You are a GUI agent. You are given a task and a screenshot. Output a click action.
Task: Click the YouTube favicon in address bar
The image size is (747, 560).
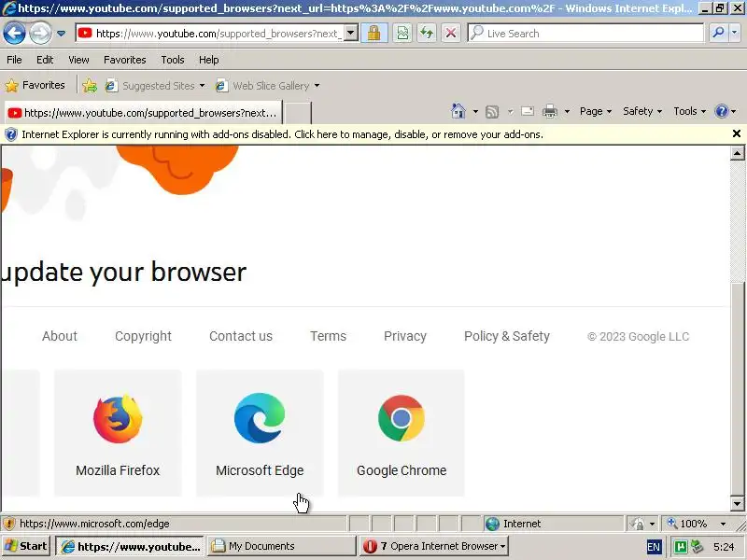(85, 33)
